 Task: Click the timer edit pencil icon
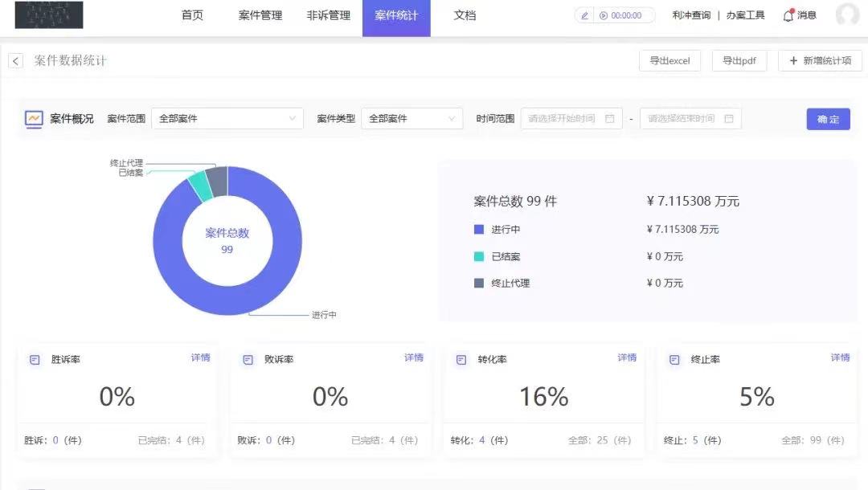pyautogui.click(x=584, y=15)
